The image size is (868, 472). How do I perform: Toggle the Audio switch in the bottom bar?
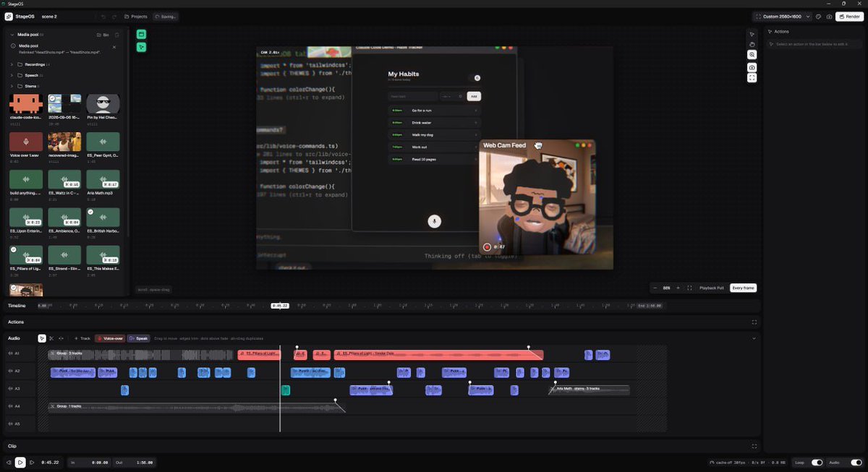click(x=856, y=463)
